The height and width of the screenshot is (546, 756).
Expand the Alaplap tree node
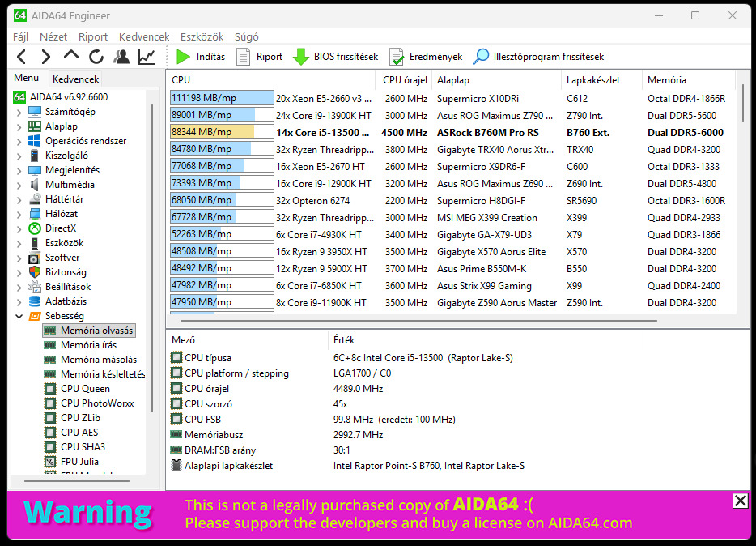click(19, 127)
